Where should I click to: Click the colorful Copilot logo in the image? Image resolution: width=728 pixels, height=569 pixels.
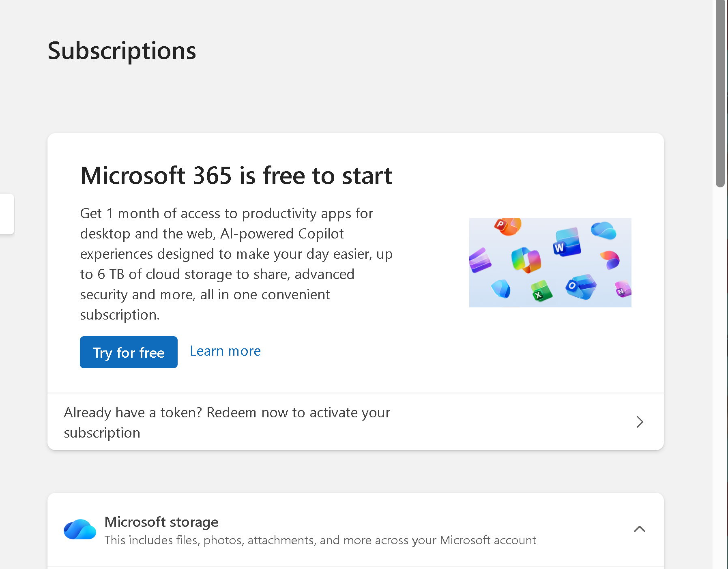(x=526, y=260)
